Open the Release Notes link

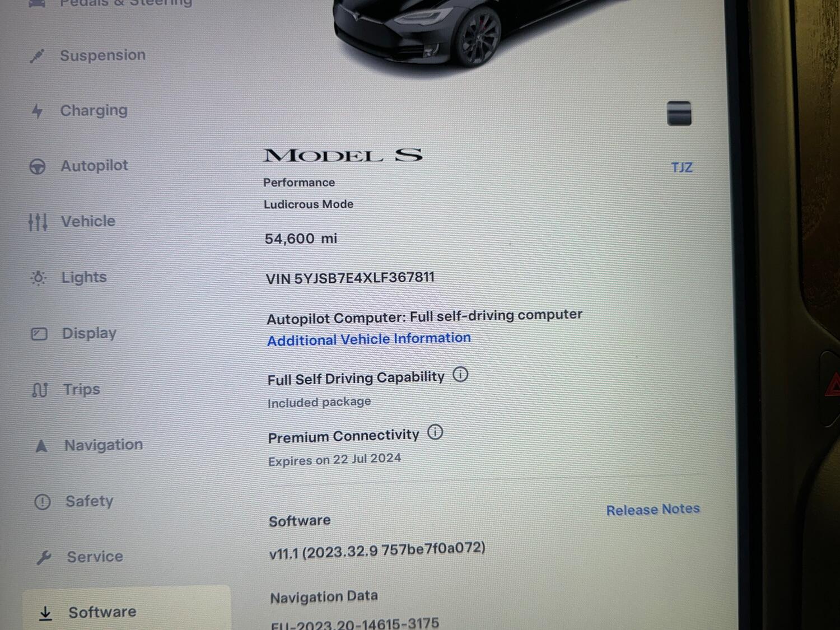[653, 510]
